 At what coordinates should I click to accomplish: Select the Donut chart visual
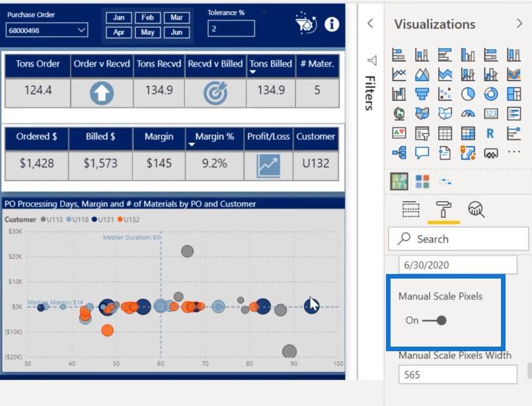491,94
